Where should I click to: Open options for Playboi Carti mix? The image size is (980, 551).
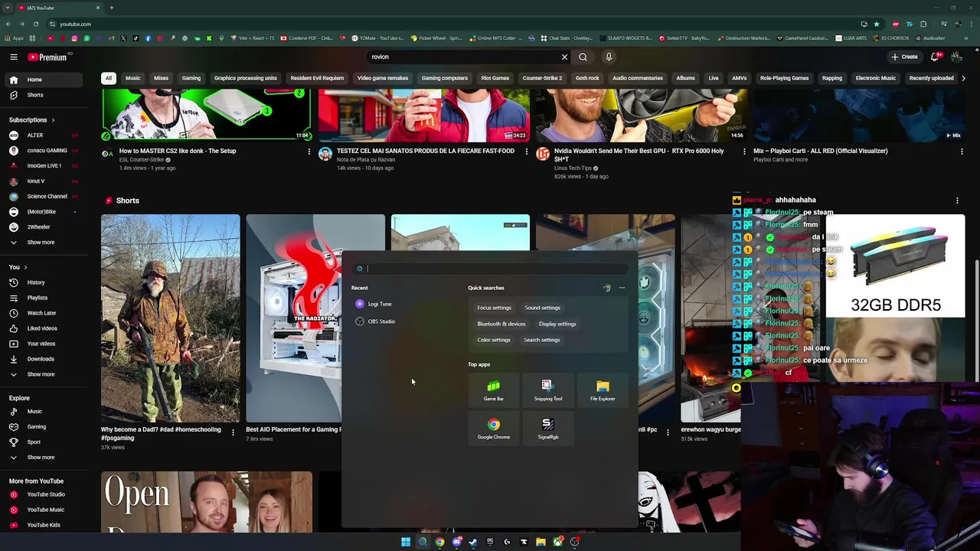[962, 152]
